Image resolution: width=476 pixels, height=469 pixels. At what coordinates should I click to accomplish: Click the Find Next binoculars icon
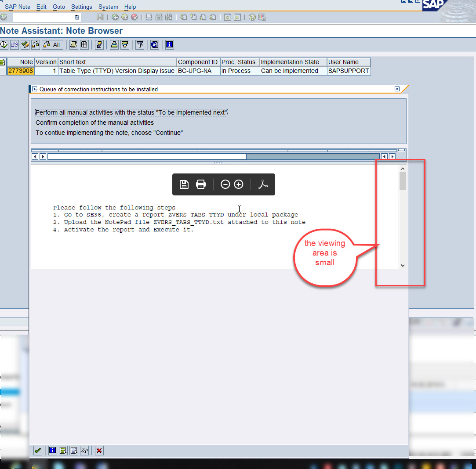pos(169,17)
